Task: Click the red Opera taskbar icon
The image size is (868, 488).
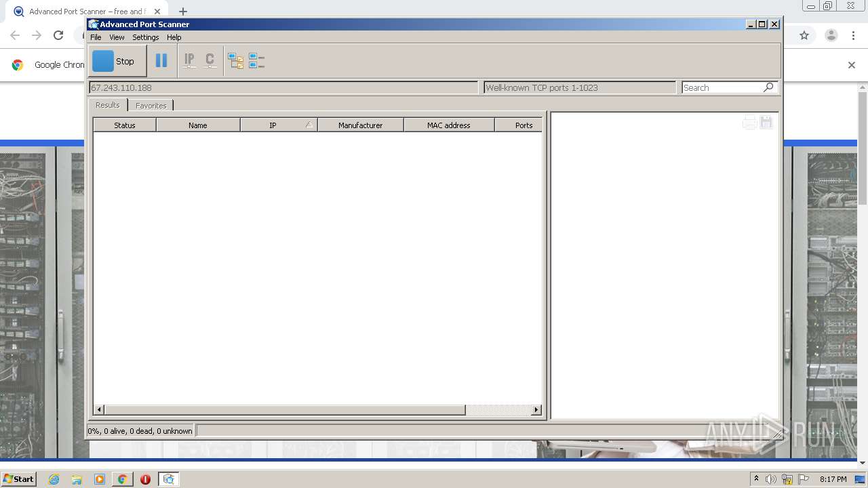Action: 145,479
